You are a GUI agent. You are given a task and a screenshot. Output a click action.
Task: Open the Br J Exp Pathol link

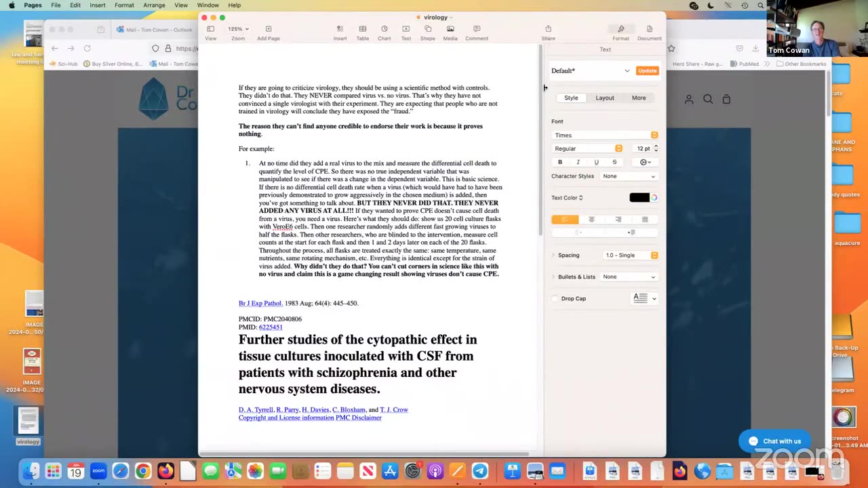pyautogui.click(x=260, y=304)
